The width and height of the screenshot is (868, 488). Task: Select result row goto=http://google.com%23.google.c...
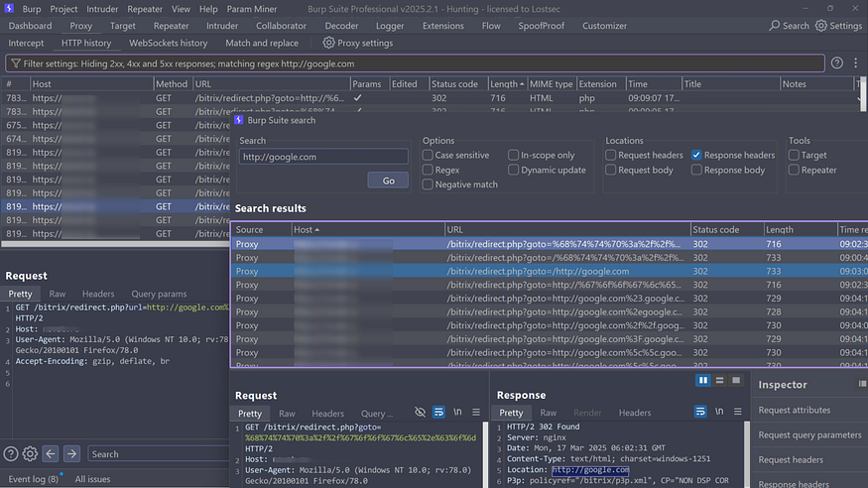pyautogui.click(x=550, y=299)
